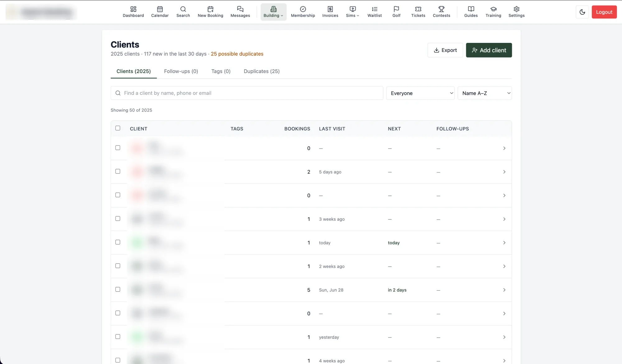Check the row with 5 days ago visit

click(x=118, y=171)
